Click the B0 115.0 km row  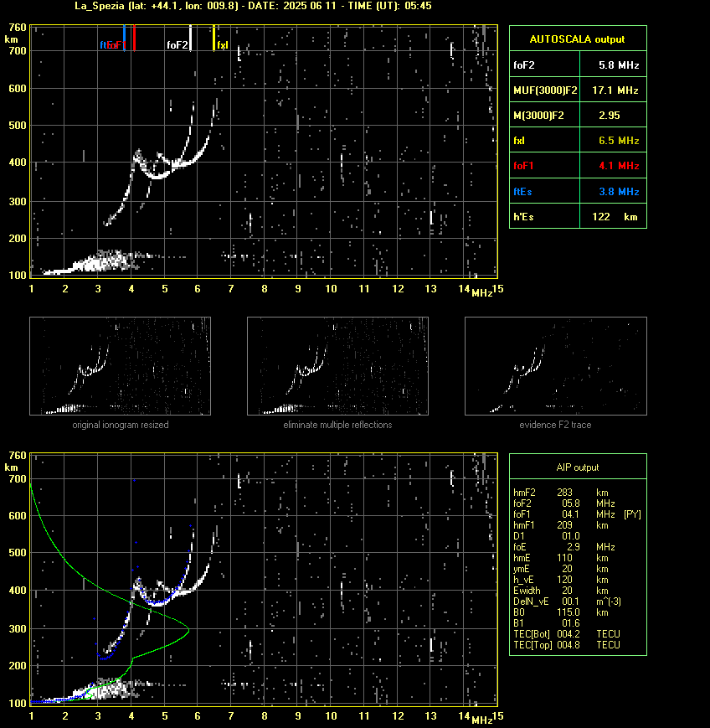[x=562, y=612]
